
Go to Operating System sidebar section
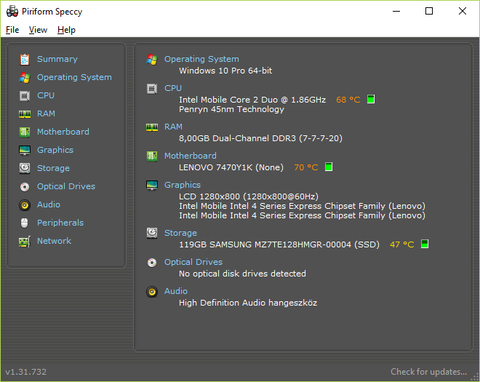click(74, 77)
